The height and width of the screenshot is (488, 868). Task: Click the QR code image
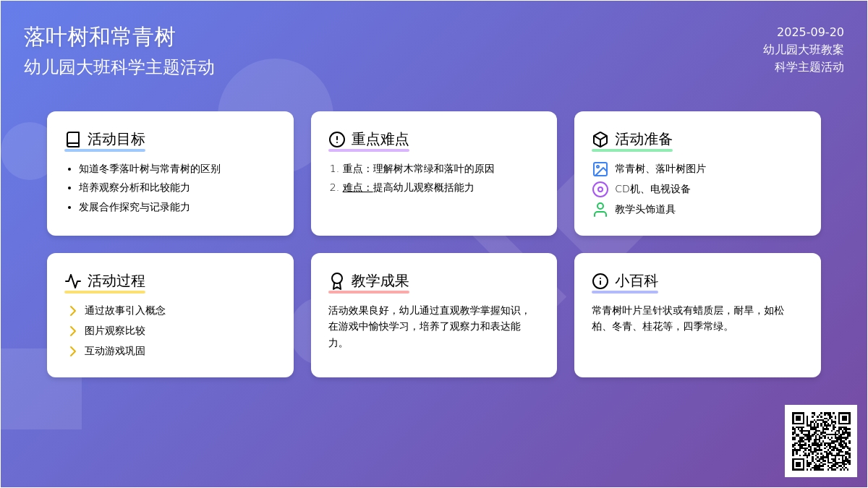tap(820, 441)
